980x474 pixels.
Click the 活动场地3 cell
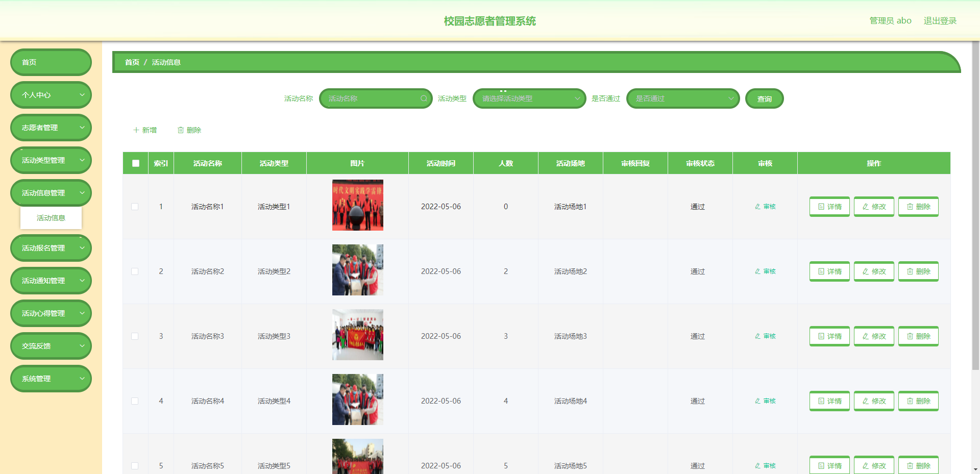(x=571, y=336)
